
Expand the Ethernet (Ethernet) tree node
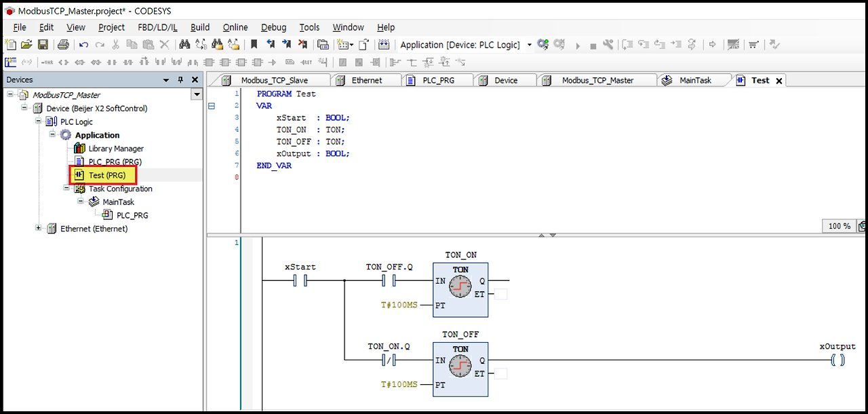click(39, 229)
